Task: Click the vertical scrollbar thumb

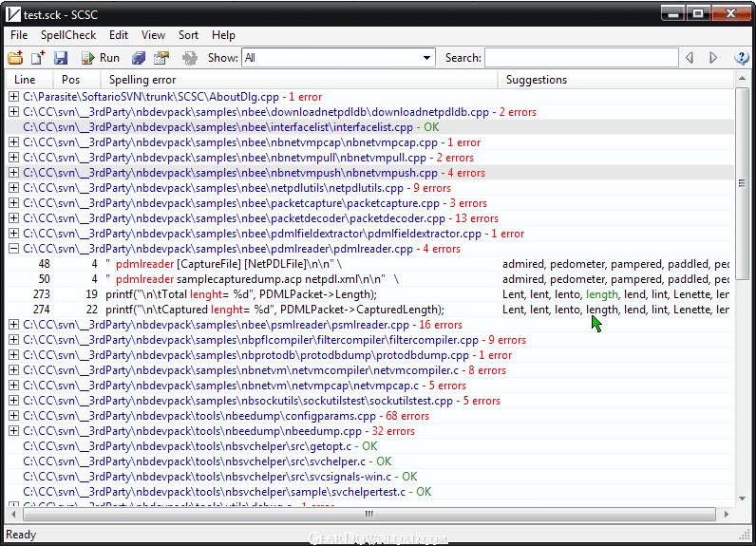Action: 742,183
